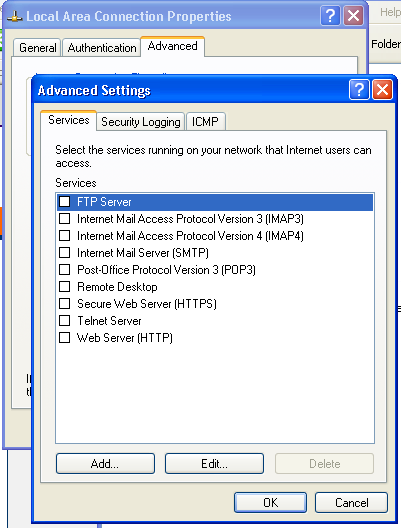Image resolution: width=401 pixels, height=530 pixels.
Task: Toggle the Post-Office Protocol Version 3 checkbox
Action: pyautogui.click(x=65, y=270)
